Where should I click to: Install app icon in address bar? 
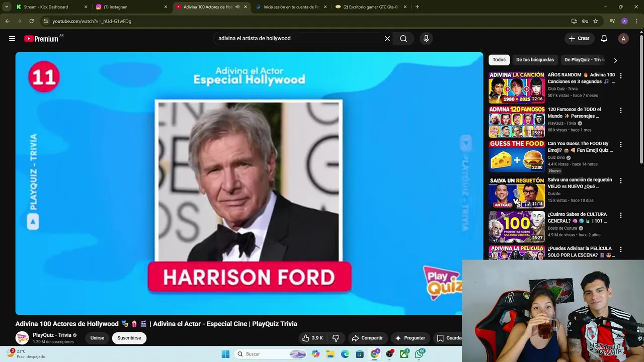point(574,21)
